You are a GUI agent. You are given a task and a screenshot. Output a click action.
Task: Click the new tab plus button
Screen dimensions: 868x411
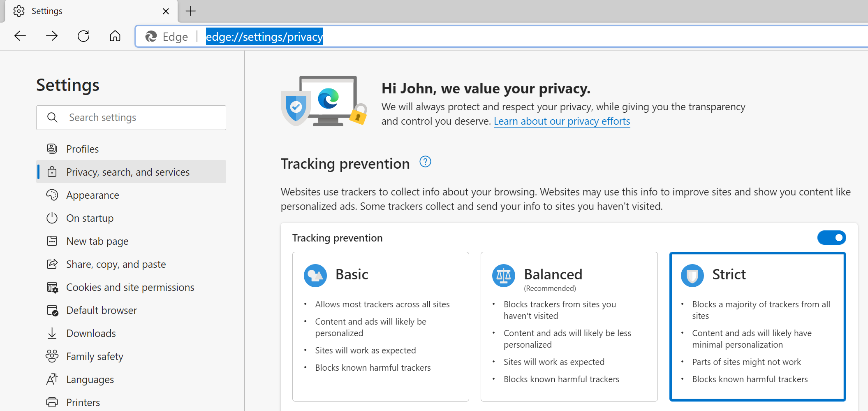pos(190,11)
